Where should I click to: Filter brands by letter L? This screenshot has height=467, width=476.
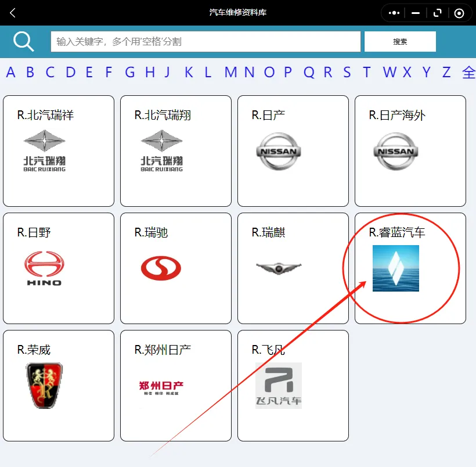(208, 72)
